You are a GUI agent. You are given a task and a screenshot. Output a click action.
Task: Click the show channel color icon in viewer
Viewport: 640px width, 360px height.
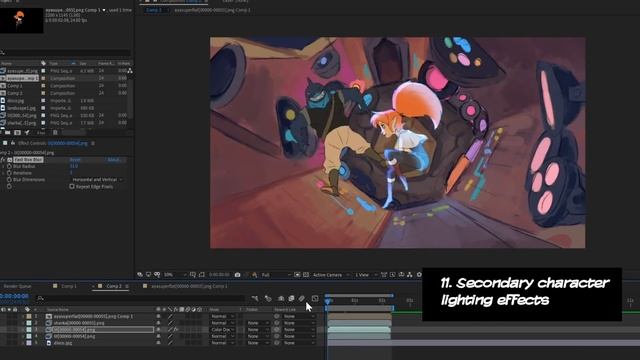pyautogui.click(x=255, y=275)
